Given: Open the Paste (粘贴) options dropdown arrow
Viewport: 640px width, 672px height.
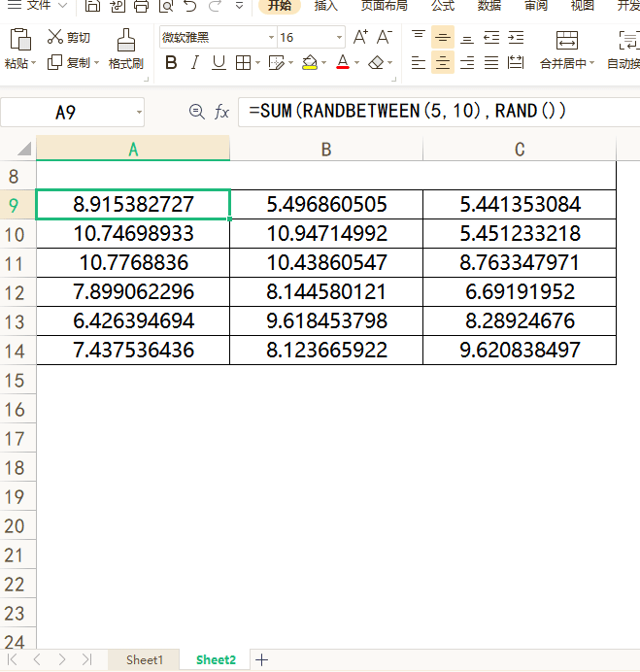Looking at the screenshot, I should (x=33, y=63).
